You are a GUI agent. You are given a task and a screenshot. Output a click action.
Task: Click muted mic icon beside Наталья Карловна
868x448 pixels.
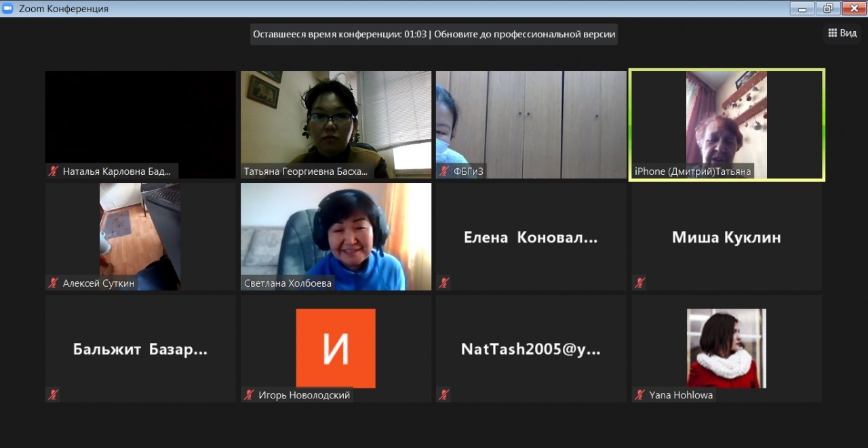click(x=53, y=171)
